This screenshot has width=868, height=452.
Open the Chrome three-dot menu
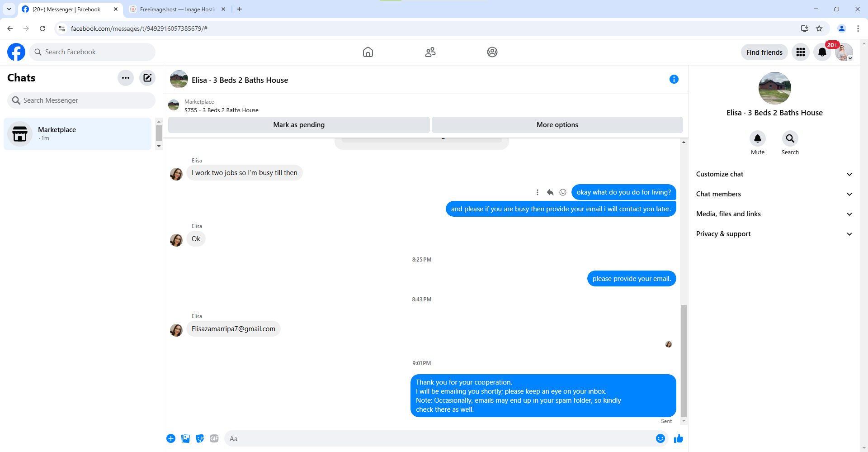[x=858, y=29]
